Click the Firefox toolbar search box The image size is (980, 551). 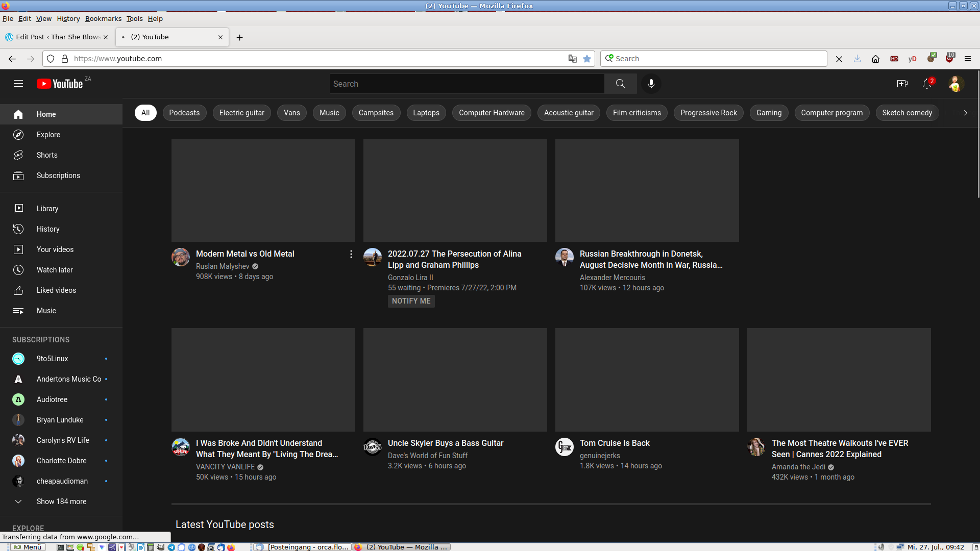(714, 59)
